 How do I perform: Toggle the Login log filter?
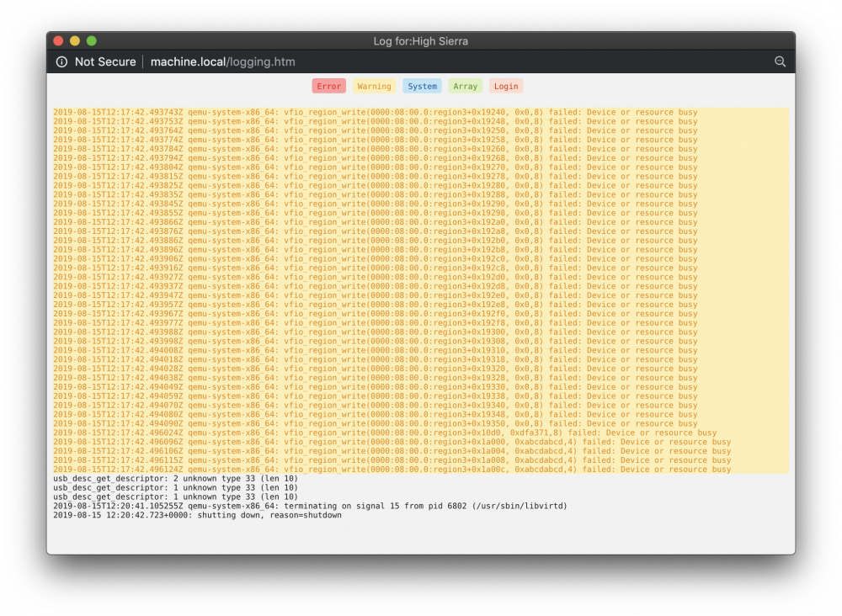pyautogui.click(x=506, y=87)
